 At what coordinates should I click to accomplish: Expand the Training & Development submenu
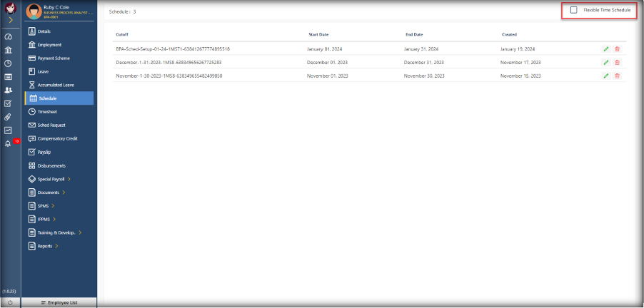click(x=57, y=232)
